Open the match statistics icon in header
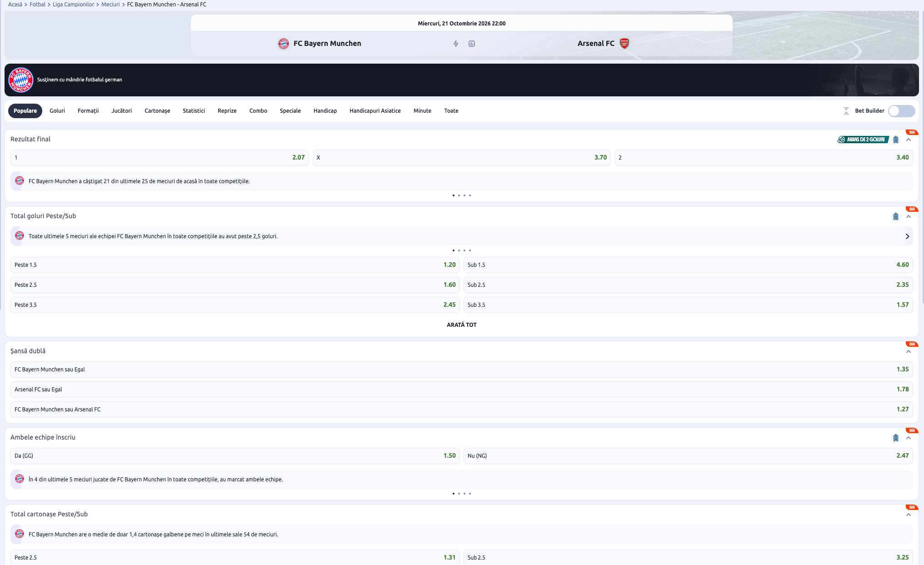The width and height of the screenshot is (924, 565). (472, 44)
